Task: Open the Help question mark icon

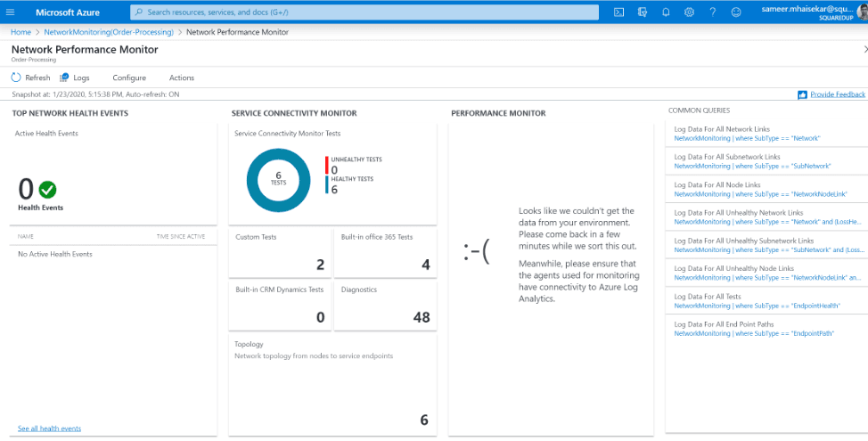Action: pos(712,12)
